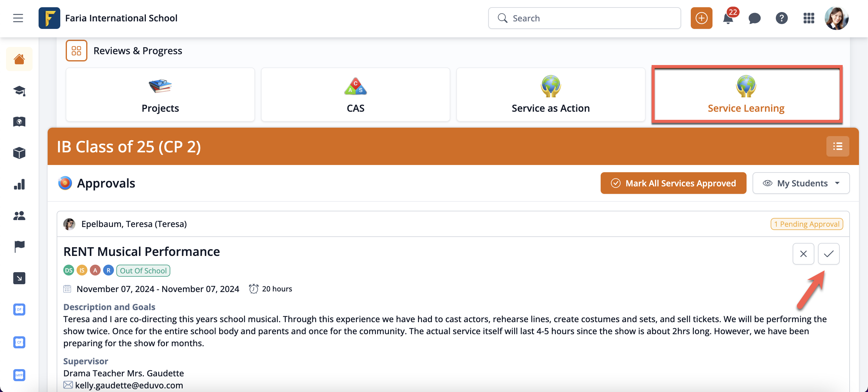Open the hamburger navigation menu
This screenshot has width=868, height=392.
point(18,18)
